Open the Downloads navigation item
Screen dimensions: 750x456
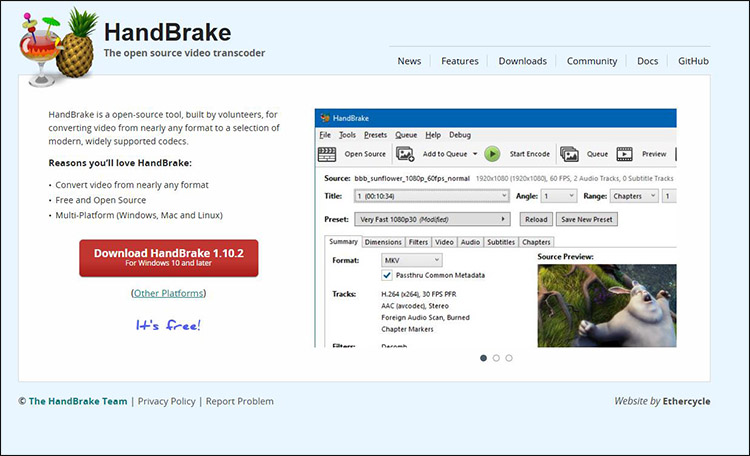pos(522,61)
